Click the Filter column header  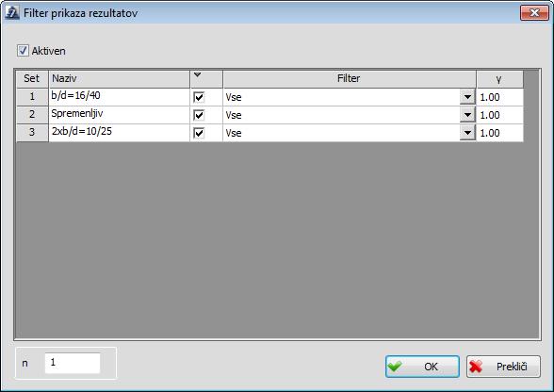tap(350, 79)
